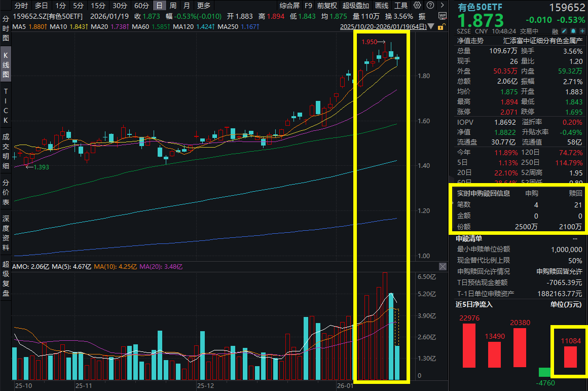Close the AMO volume indicator with its X icon
The width and height of the screenshot is (588, 391).
pos(443,266)
